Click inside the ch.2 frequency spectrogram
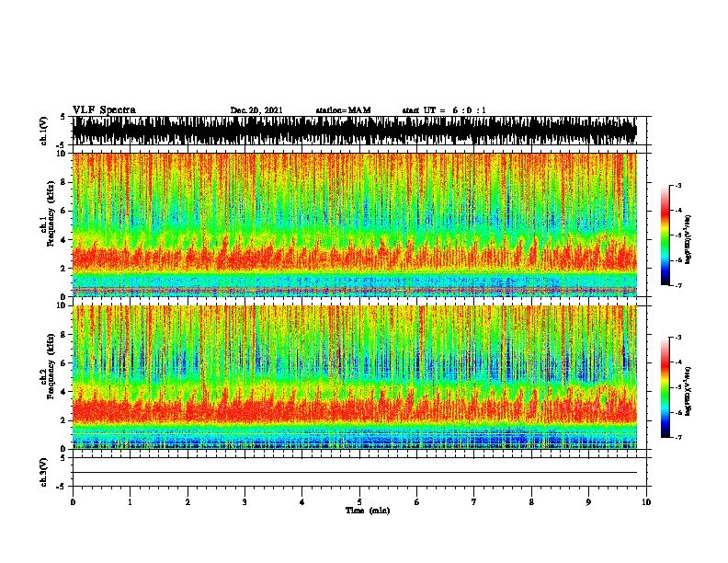The width and height of the screenshot is (728, 563). [355, 377]
